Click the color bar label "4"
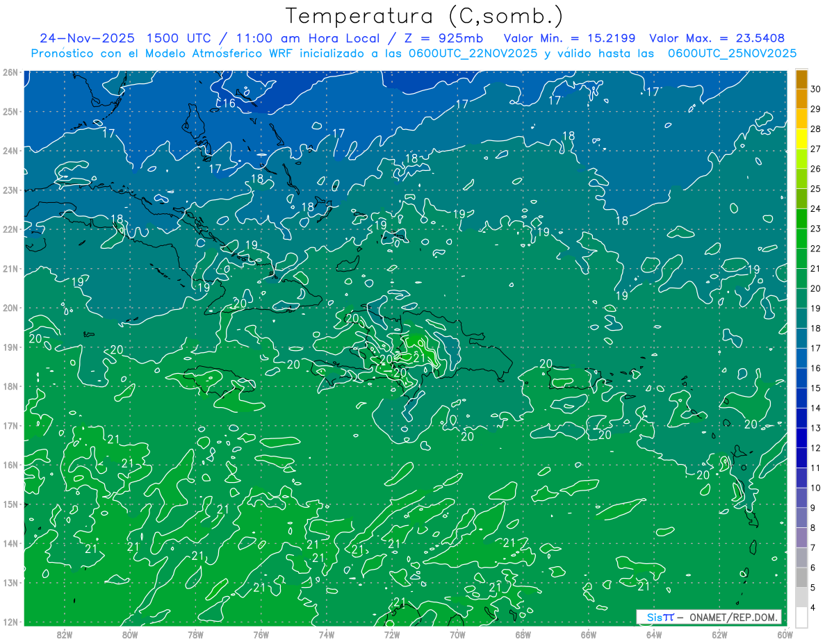The image size is (834, 644). 813,608
